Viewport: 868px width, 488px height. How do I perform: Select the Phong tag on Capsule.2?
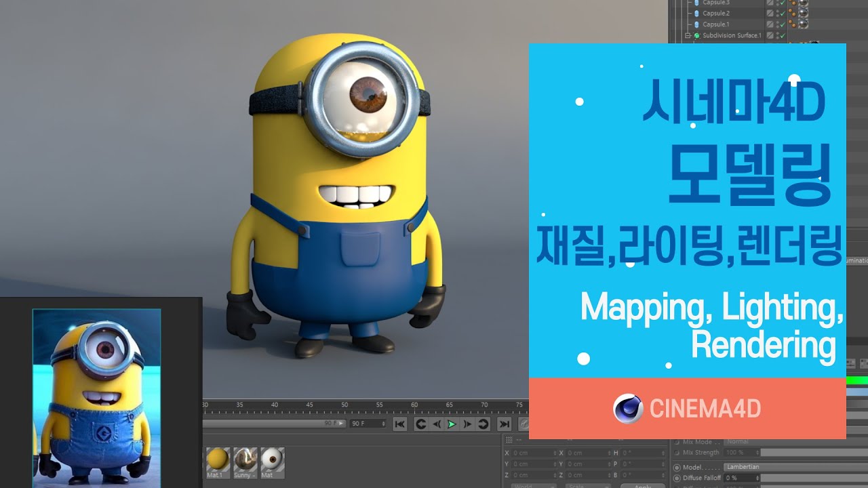793,14
